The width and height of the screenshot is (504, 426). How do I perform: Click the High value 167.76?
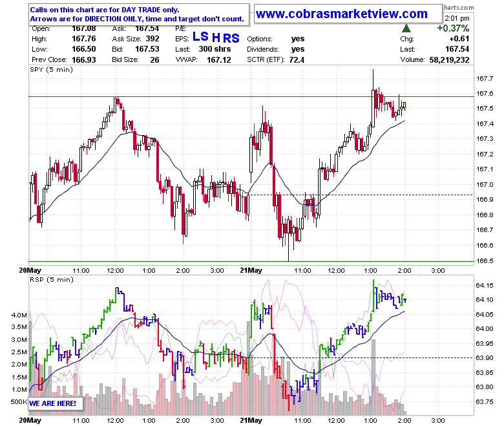pyautogui.click(x=83, y=39)
